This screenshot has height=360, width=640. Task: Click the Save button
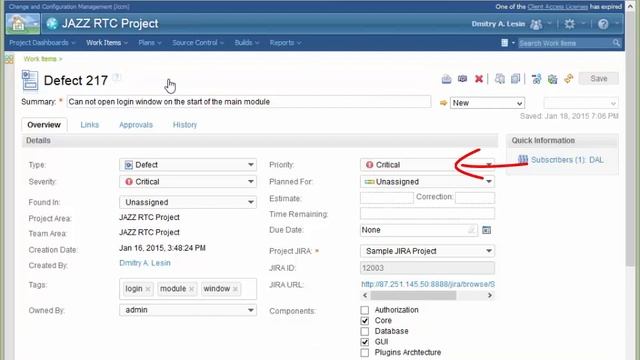(598, 79)
